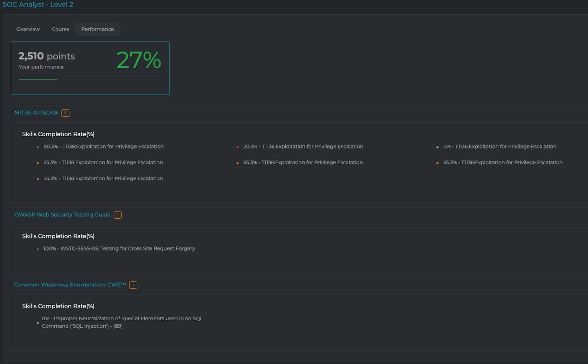
Task: Click the "1" badge on Common Weakness Enumeration heading
Action: 133,285
